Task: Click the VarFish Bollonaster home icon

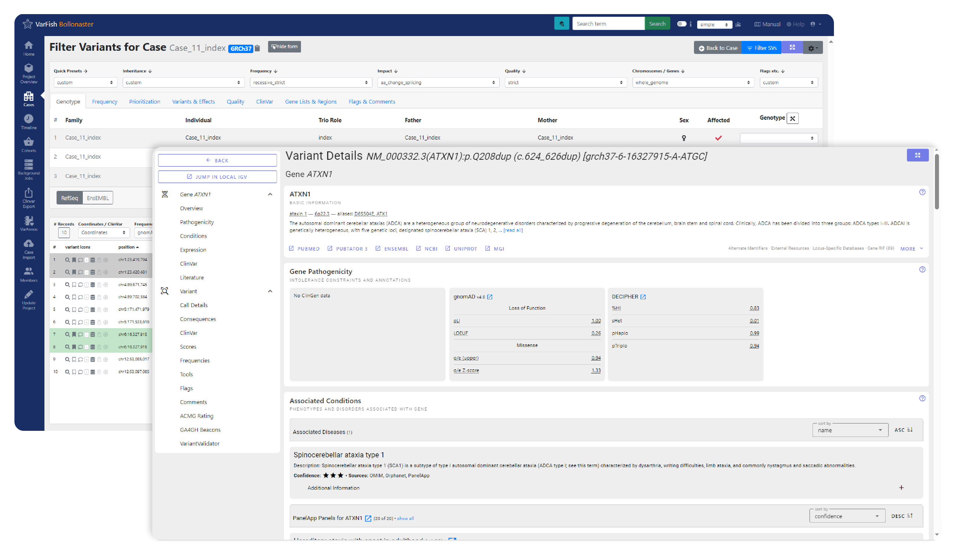Action: coord(28,24)
